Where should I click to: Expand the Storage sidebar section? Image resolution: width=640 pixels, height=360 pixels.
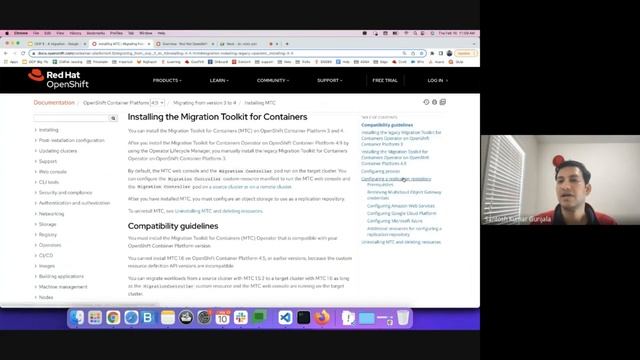(47, 224)
